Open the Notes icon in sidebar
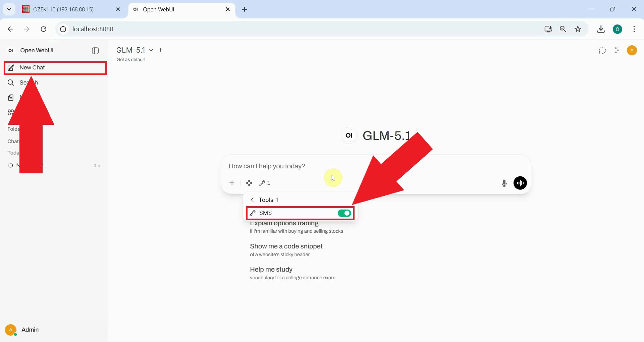Image resolution: width=644 pixels, height=342 pixels. [11, 98]
